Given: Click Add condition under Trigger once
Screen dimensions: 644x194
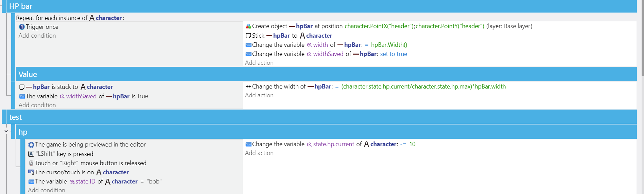Looking at the screenshot, I should point(37,36).
